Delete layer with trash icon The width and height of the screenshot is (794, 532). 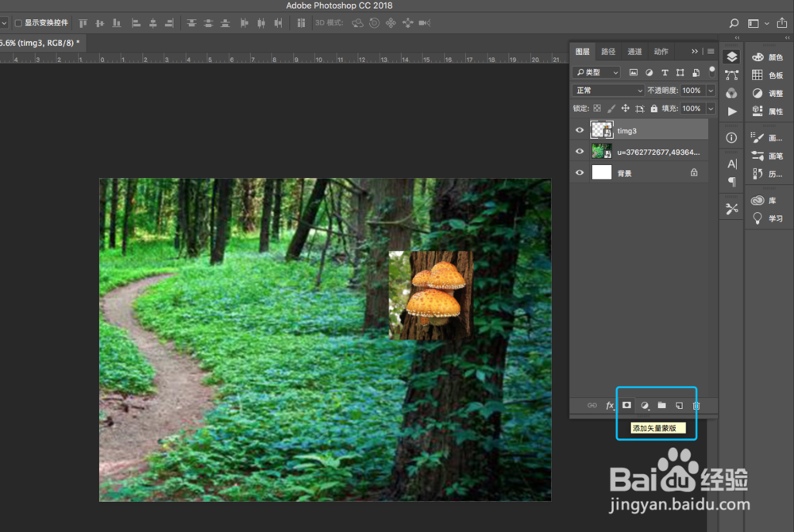[696, 406]
